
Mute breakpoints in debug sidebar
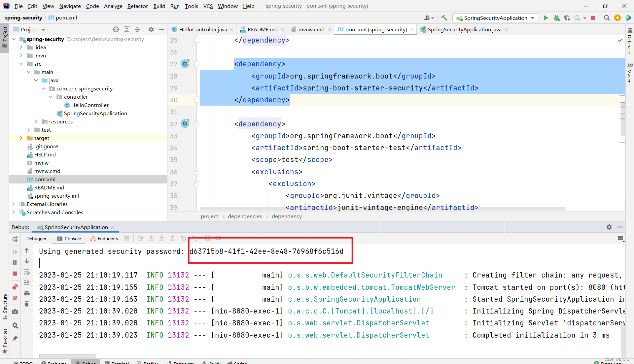tap(15, 298)
